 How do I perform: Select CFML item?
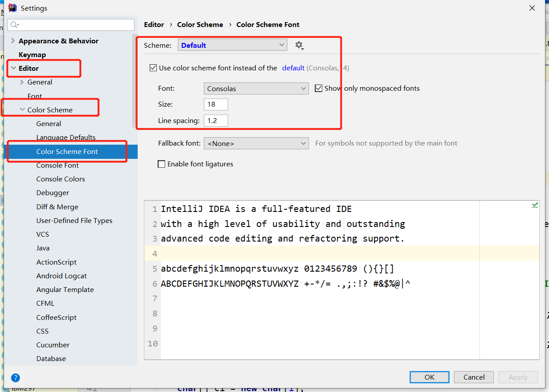pos(46,303)
